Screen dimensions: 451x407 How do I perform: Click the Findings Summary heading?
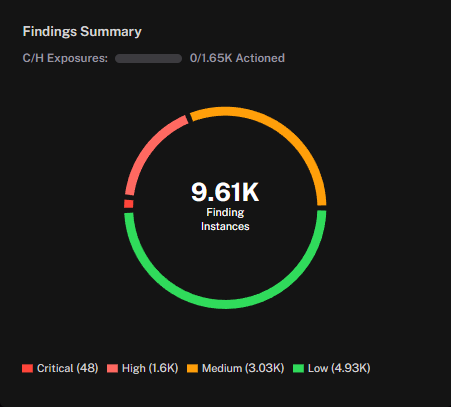click(x=82, y=32)
